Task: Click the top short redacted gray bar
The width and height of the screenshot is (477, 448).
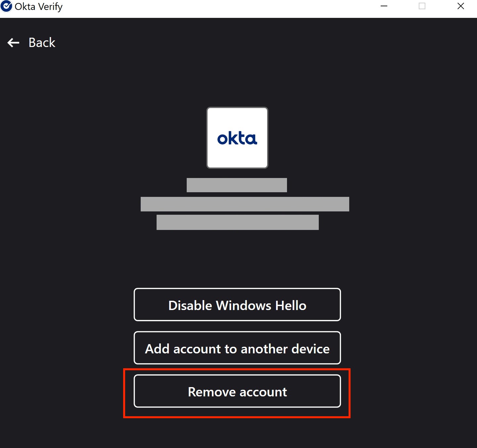Action: click(237, 185)
